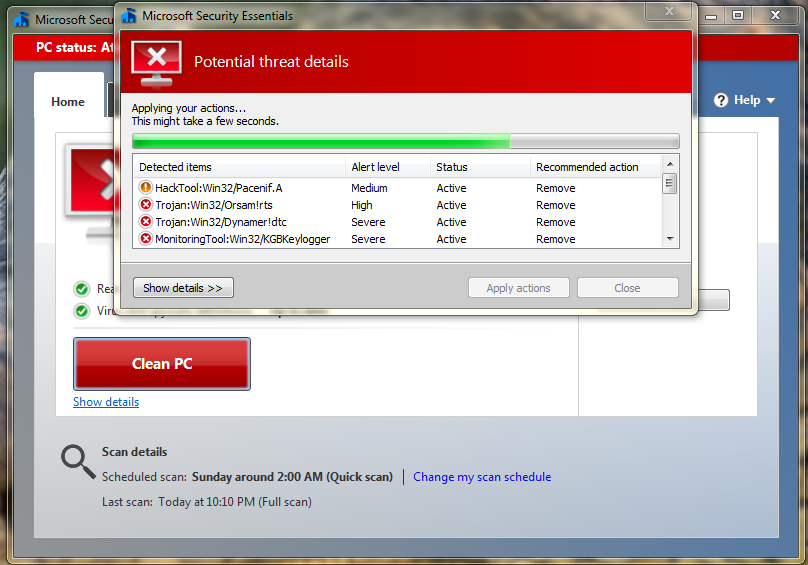Click the Potential threat details heading

pos(272,62)
